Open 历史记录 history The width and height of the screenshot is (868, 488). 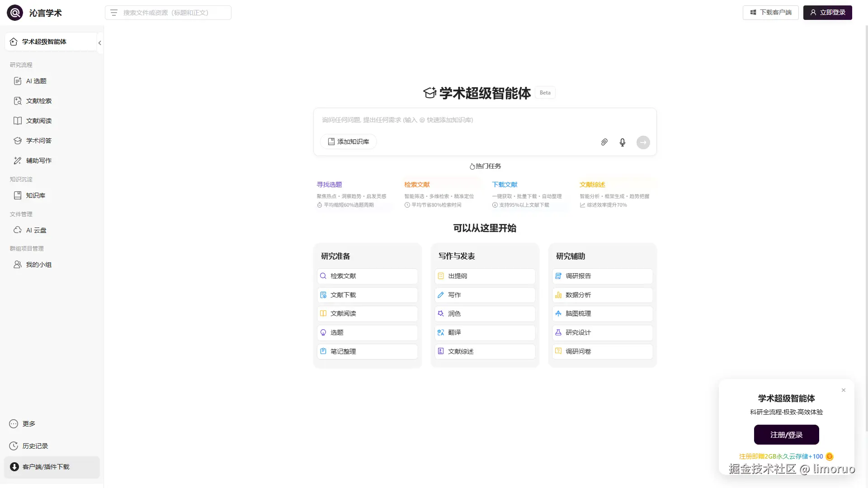click(35, 446)
